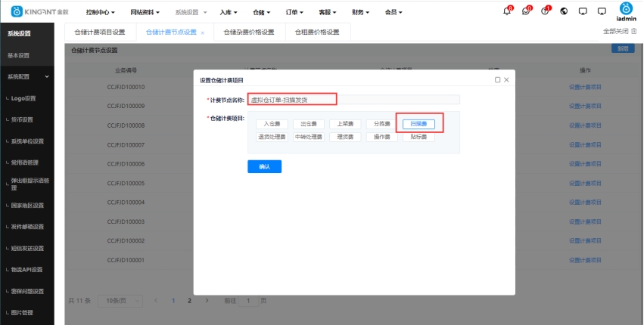Viewport: 644px width, 325px height.
Task: Toggle the 贴标费 fee item
Action: click(418, 137)
